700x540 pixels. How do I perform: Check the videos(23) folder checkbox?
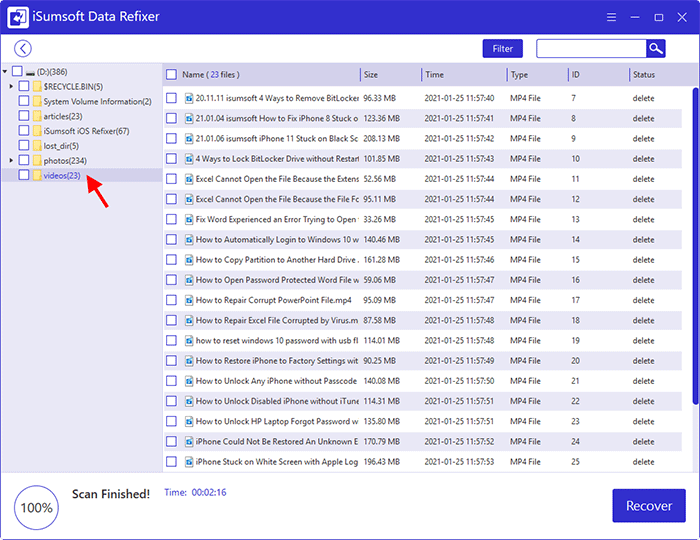pos(24,175)
